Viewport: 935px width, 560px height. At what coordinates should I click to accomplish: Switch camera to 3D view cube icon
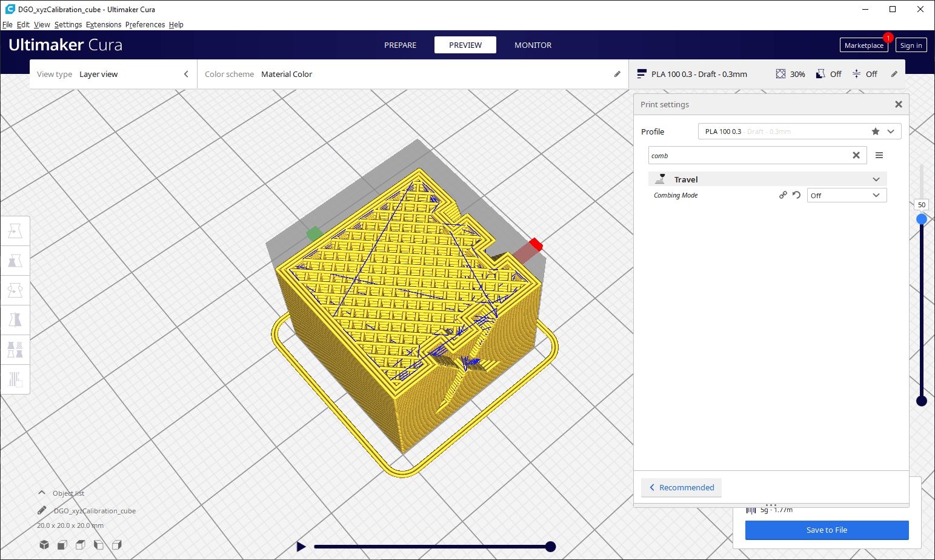click(44, 545)
